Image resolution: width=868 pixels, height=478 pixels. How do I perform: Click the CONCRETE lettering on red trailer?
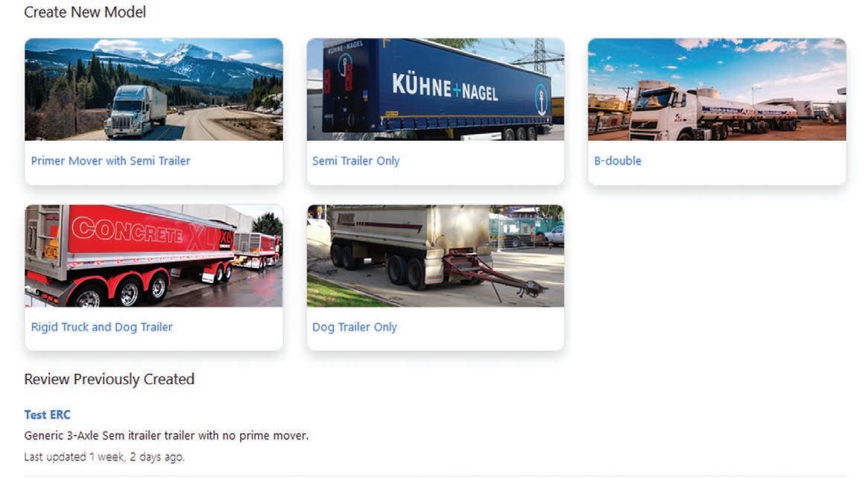128,229
